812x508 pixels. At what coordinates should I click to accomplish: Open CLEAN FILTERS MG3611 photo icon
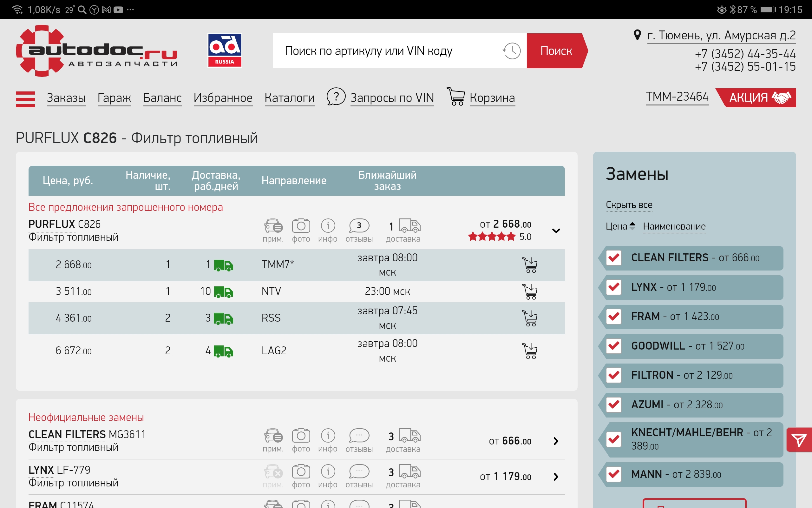tap(301, 436)
